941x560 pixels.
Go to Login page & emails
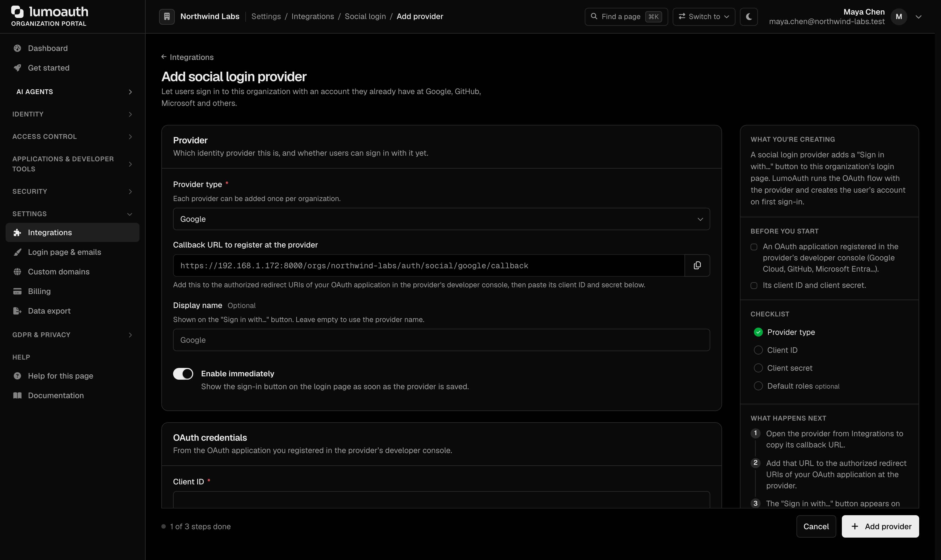pos(72,252)
